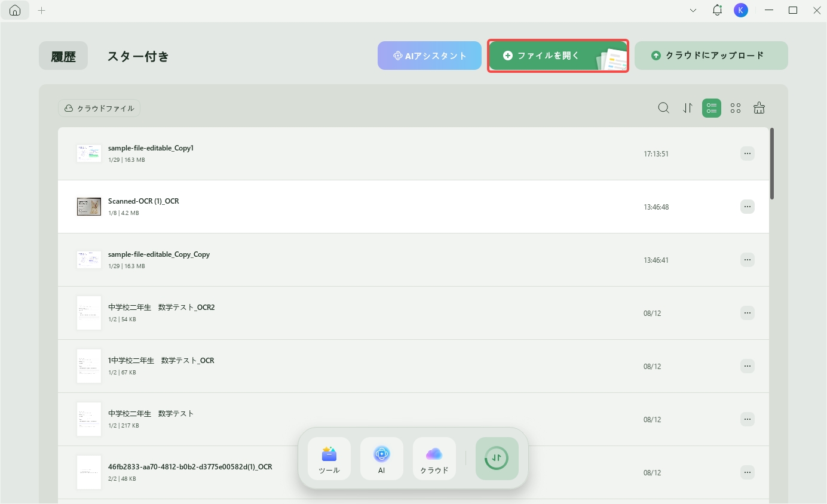This screenshot has width=827, height=504.
Task: Open more options for 中学校二年生 数学テスト_OCR2
Action: click(x=747, y=313)
